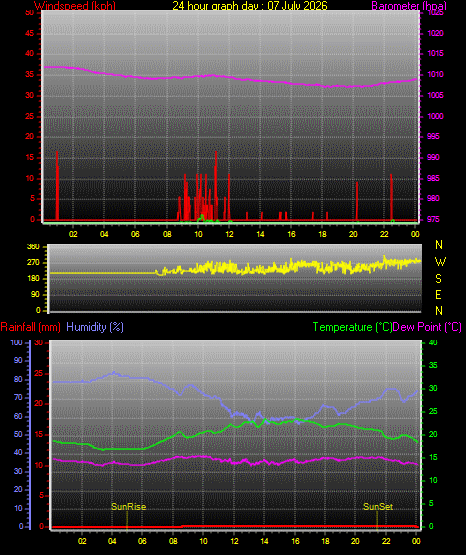466x555 pixels.
Task: Click the W compass label on the wind direction chart
Action: tap(440, 262)
